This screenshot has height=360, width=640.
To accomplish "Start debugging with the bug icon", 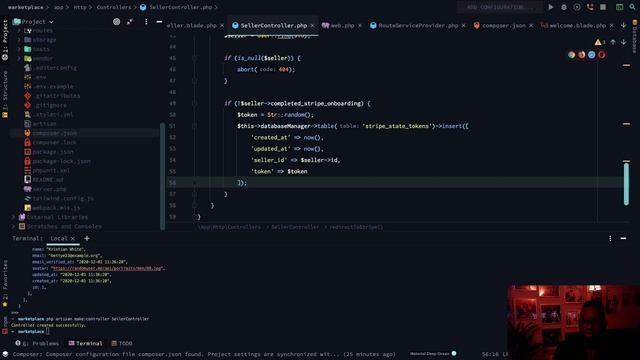I will pyautogui.click(x=564, y=7).
